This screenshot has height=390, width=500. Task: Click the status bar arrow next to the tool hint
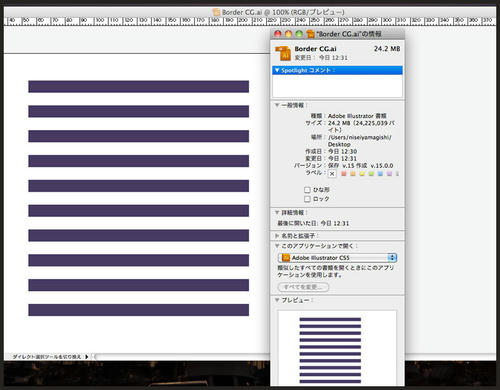click(x=87, y=356)
